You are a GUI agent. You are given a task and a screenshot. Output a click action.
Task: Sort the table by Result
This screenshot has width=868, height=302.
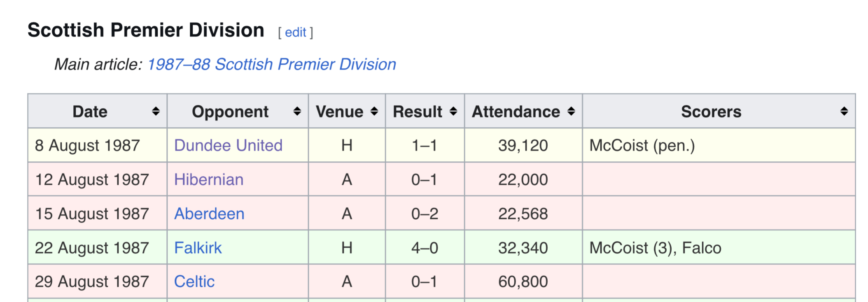453,111
